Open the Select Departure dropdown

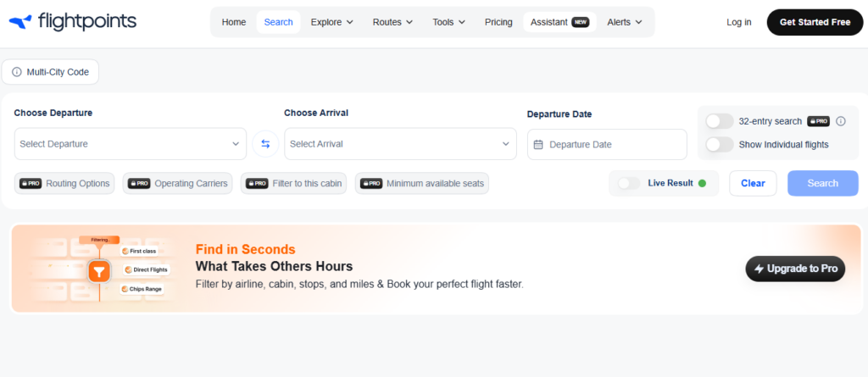click(130, 144)
